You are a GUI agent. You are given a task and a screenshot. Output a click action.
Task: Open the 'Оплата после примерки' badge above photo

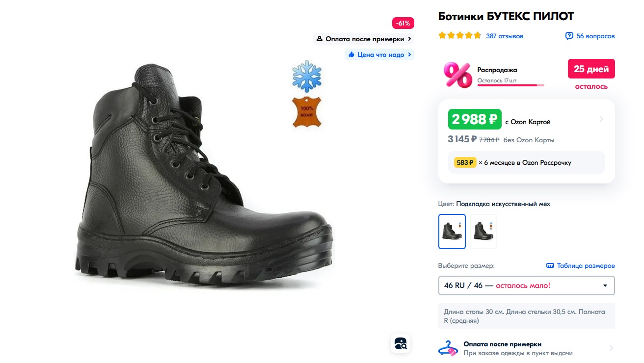point(364,39)
